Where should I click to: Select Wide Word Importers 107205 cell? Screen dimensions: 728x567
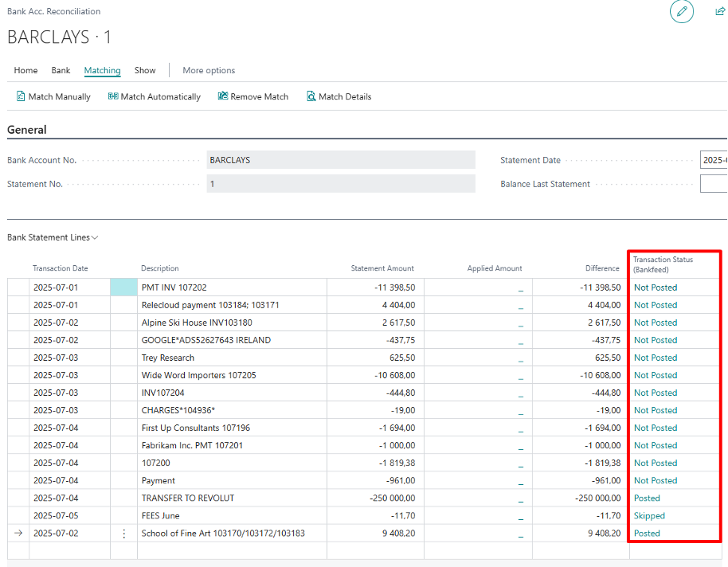pyautogui.click(x=232, y=375)
